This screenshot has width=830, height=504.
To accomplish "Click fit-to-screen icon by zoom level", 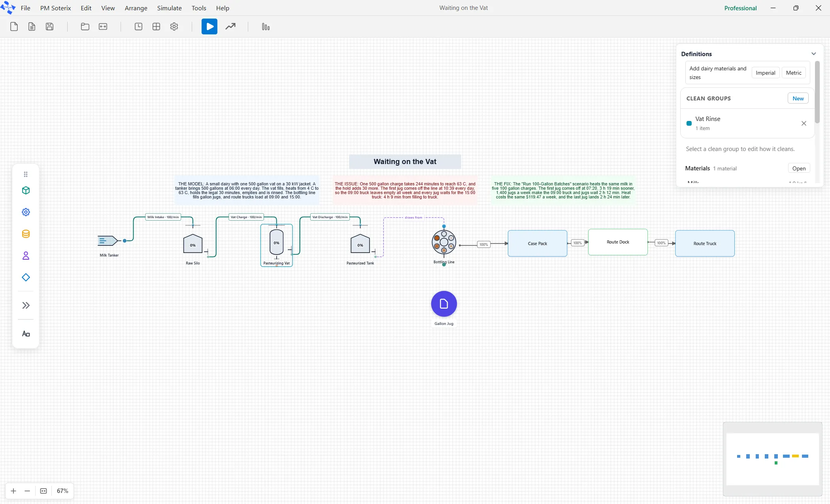I will click(43, 491).
